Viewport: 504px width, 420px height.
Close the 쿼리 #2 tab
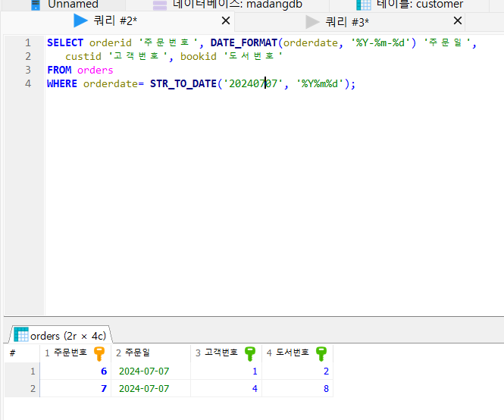coord(226,21)
